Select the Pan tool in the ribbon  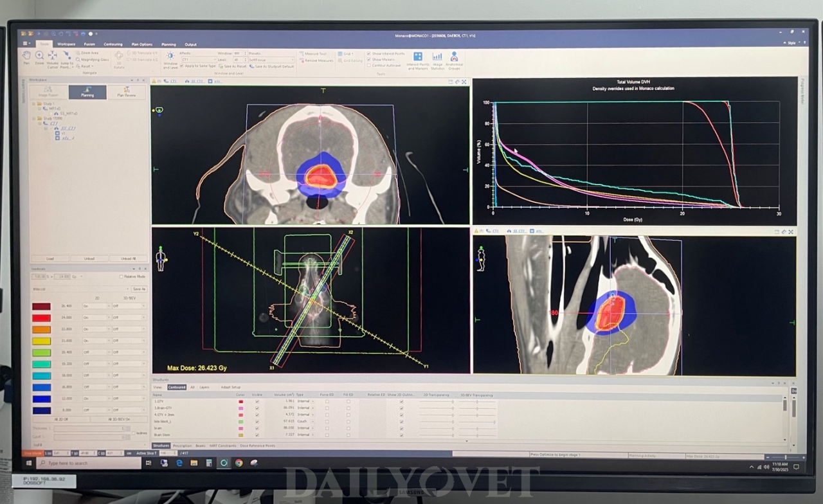[26, 57]
